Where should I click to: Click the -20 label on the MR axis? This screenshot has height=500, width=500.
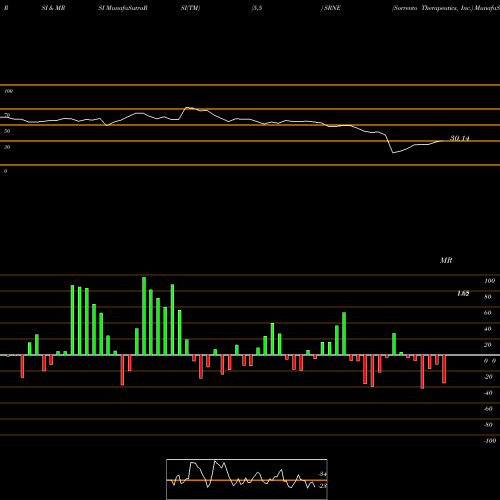pyautogui.click(x=488, y=377)
